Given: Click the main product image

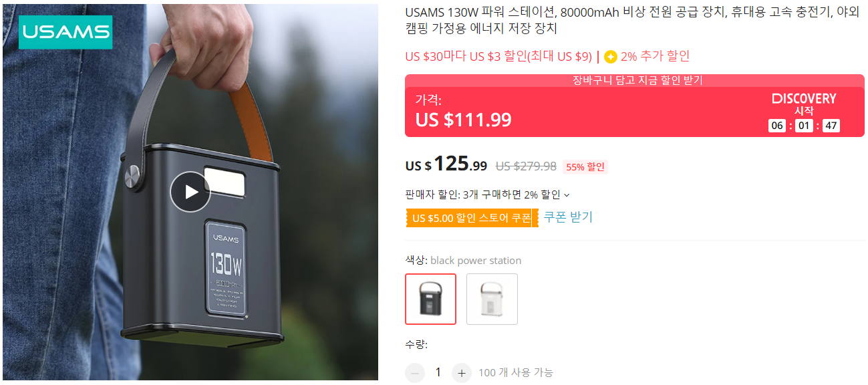Looking at the screenshot, I should [x=190, y=192].
